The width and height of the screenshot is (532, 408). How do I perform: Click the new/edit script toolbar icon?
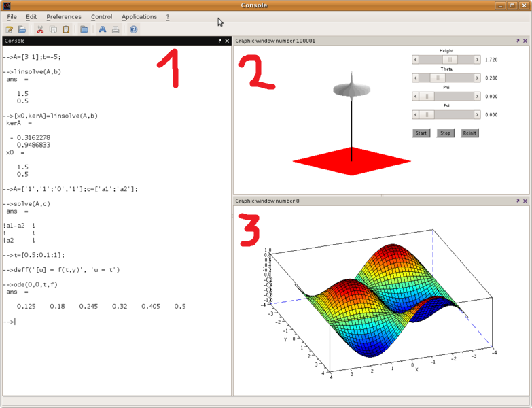click(10, 29)
